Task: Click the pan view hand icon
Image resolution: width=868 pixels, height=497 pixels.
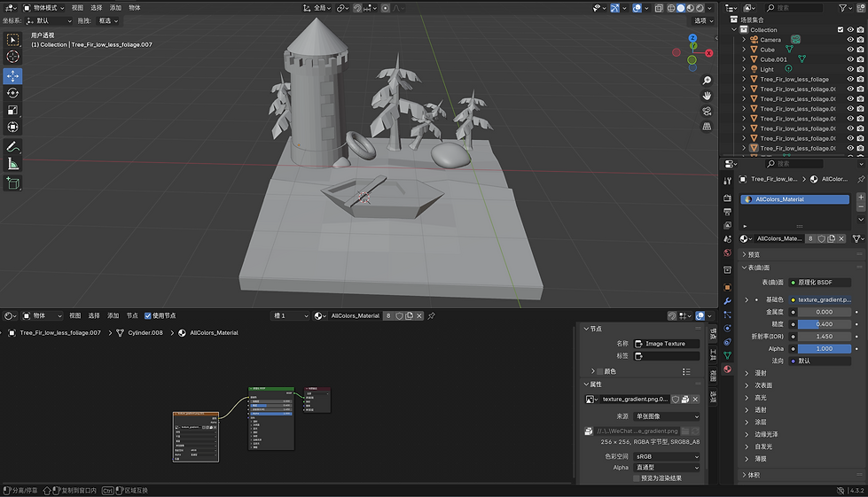Action: point(707,96)
